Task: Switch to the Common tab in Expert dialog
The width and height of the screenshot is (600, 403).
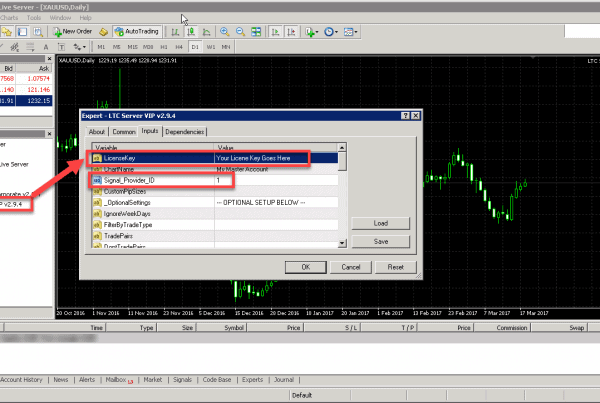Action: coord(124,132)
